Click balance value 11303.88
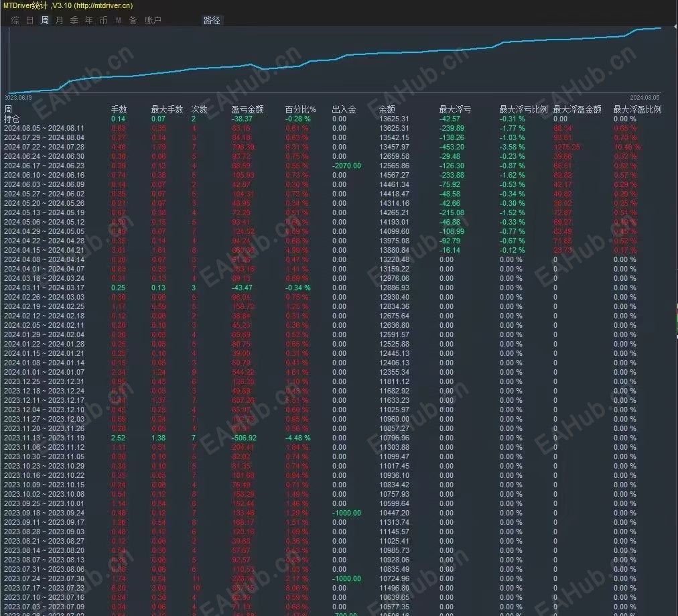The width and height of the screenshot is (678, 616). (x=395, y=447)
